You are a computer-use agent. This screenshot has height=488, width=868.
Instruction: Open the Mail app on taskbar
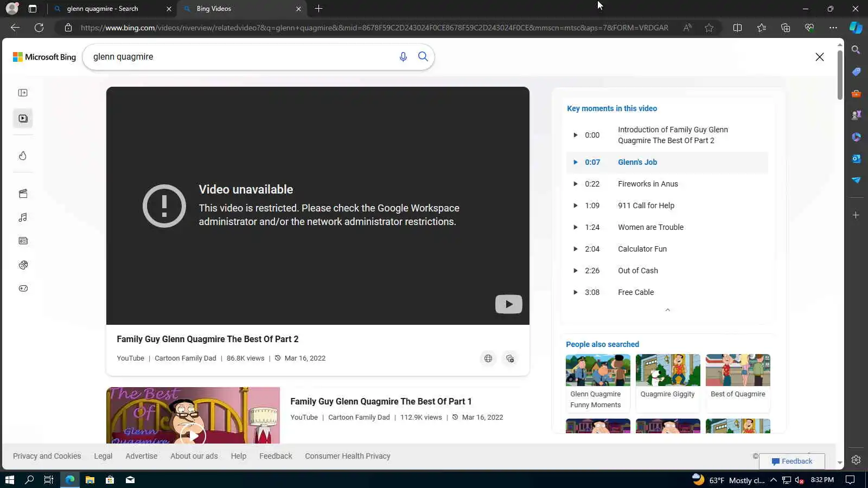[130, 480]
